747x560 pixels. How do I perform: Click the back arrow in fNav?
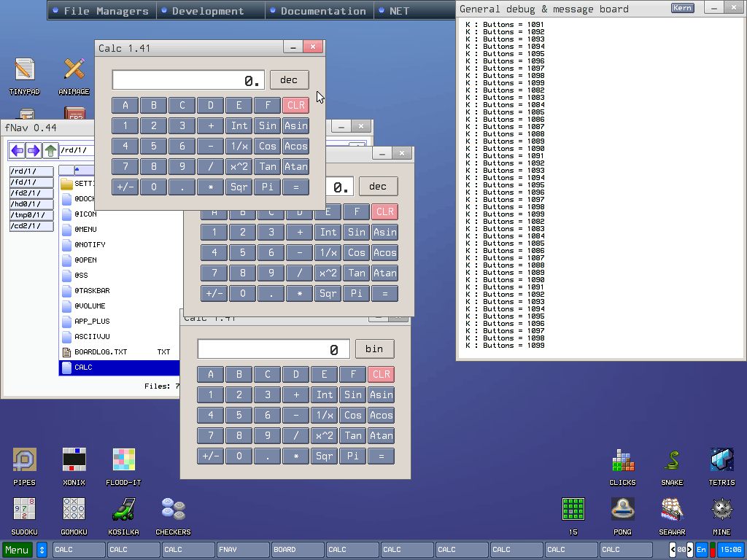[17, 151]
